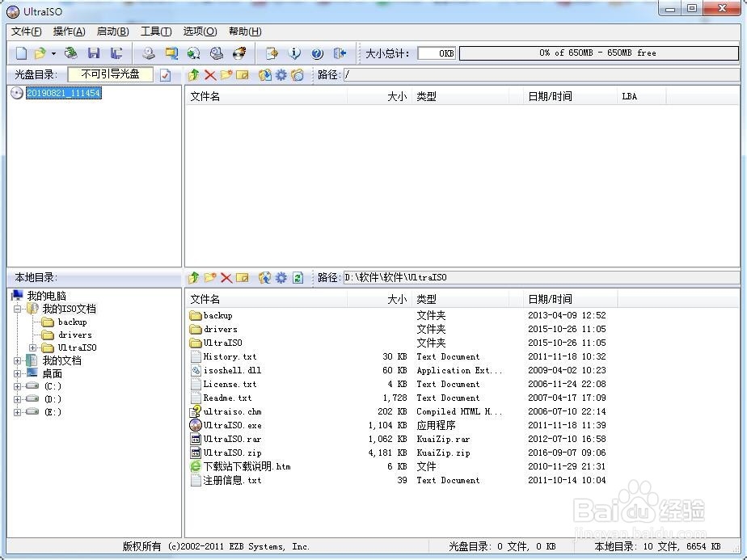
Task: Click the last folder icon in disc pane toolbar
Action: (x=298, y=75)
